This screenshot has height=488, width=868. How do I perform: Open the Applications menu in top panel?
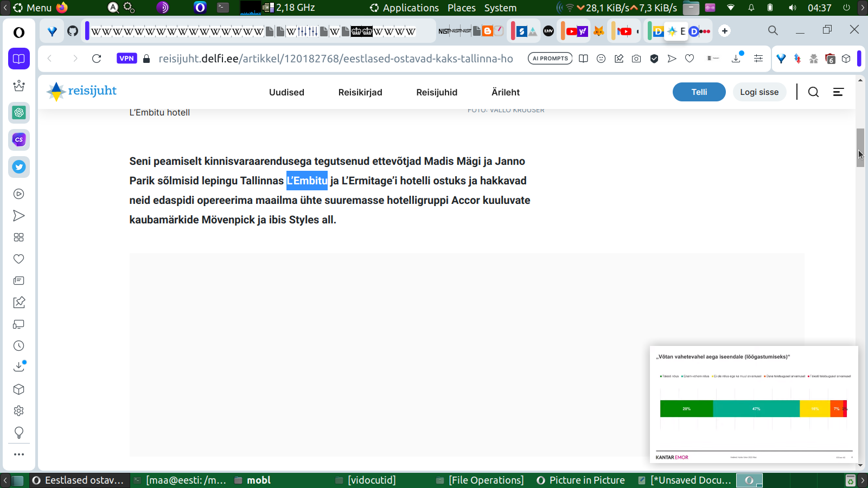405,8
